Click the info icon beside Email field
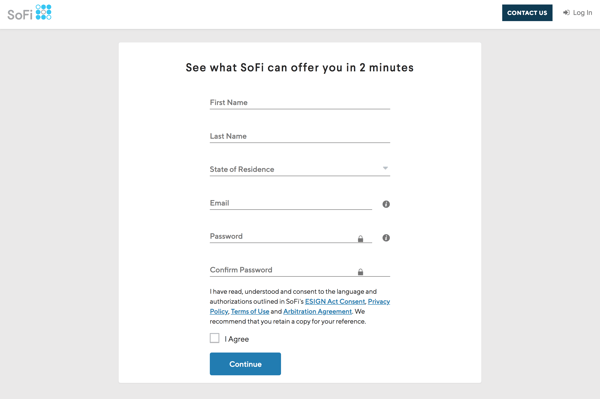This screenshot has height=399, width=600. (386, 204)
